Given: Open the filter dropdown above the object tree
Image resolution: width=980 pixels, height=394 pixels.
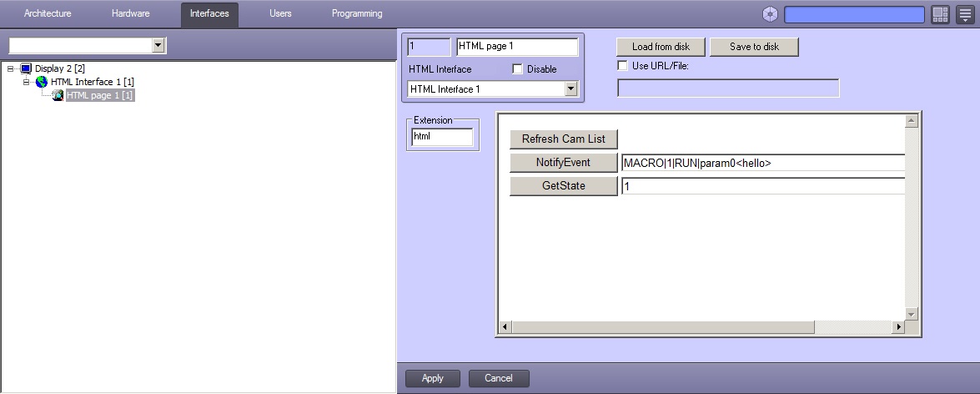Looking at the screenshot, I should pos(158,45).
